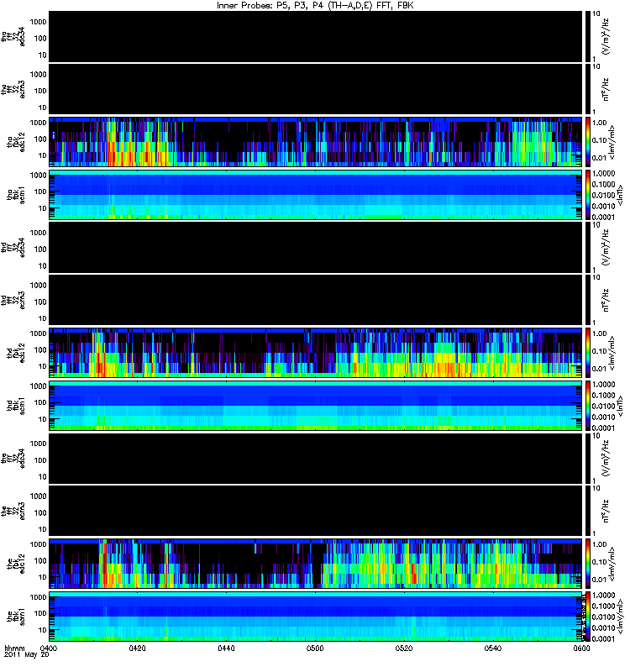This screenshot has width=630, height=672.
Task: Click the <|nT|> units label beside thd scm1
Action: pos(620,406)
